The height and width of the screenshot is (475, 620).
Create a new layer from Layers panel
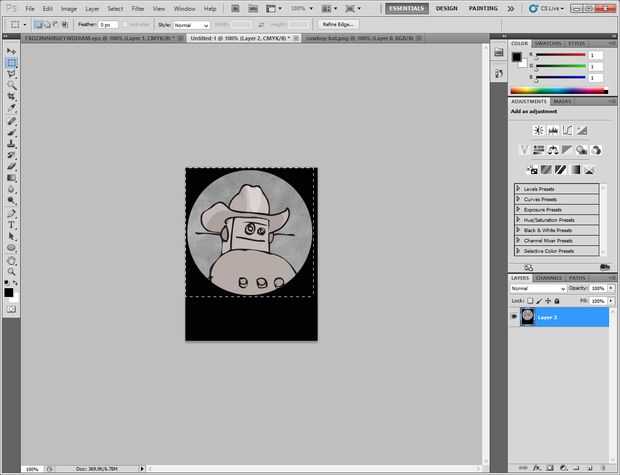click(x=589, y=468)
